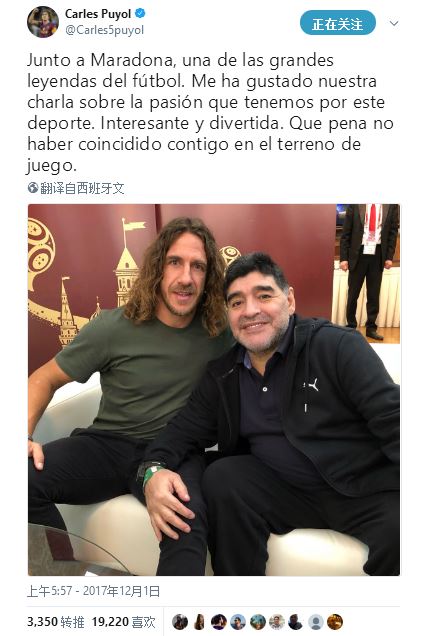Open the @Carles5puyol handle link
This screenshot has height=636, width=426.
[104, 30]
